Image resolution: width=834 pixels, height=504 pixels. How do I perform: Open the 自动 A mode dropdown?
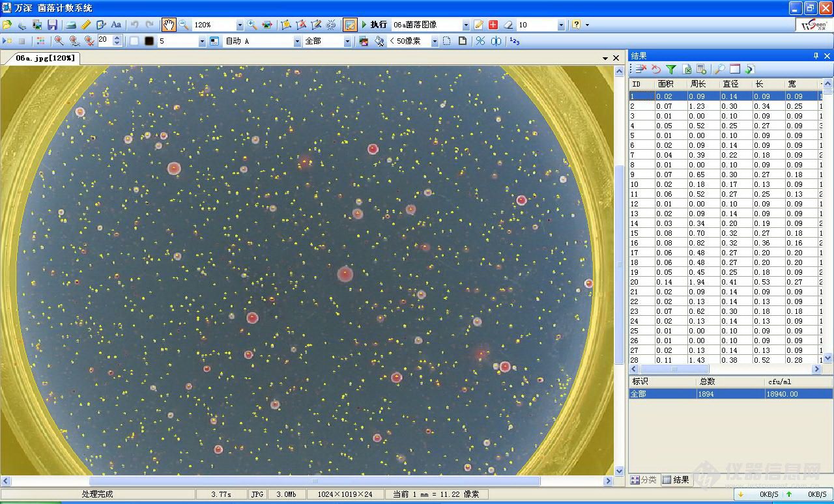click(x=297, y=41)
